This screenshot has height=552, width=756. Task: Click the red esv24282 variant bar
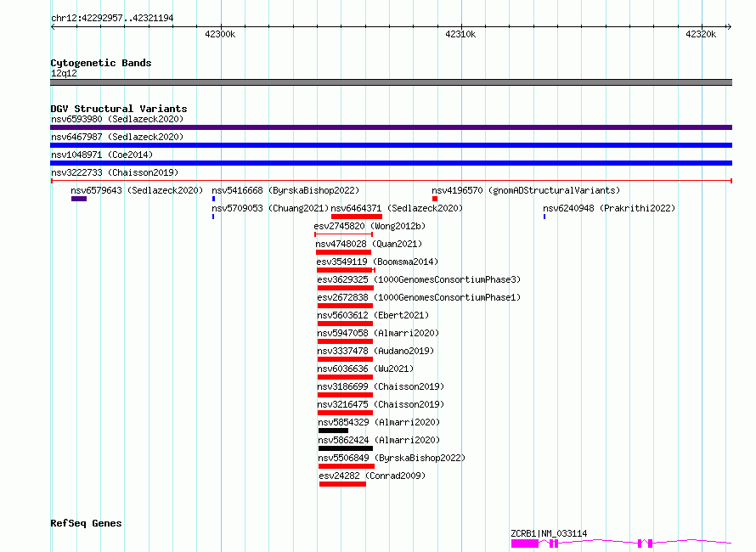click(342, 484)
